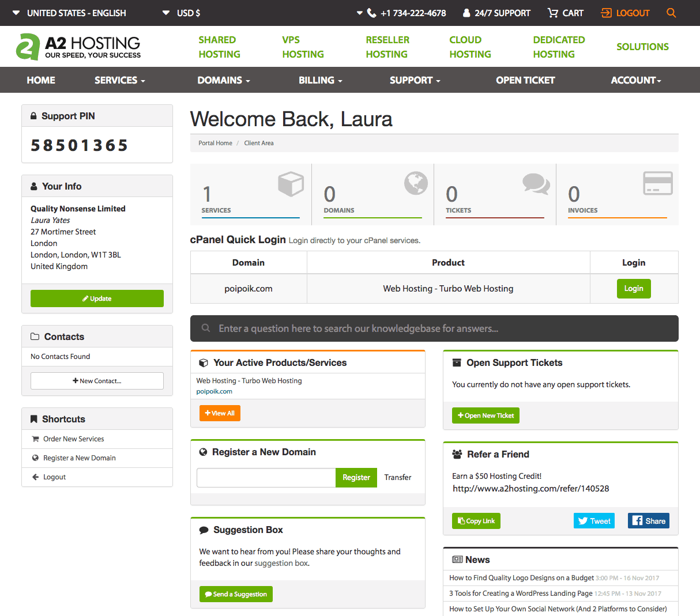Click the phone icon next to the phone number
The height and width of the screenshot is (616, 700).
(x=372, y=13)
